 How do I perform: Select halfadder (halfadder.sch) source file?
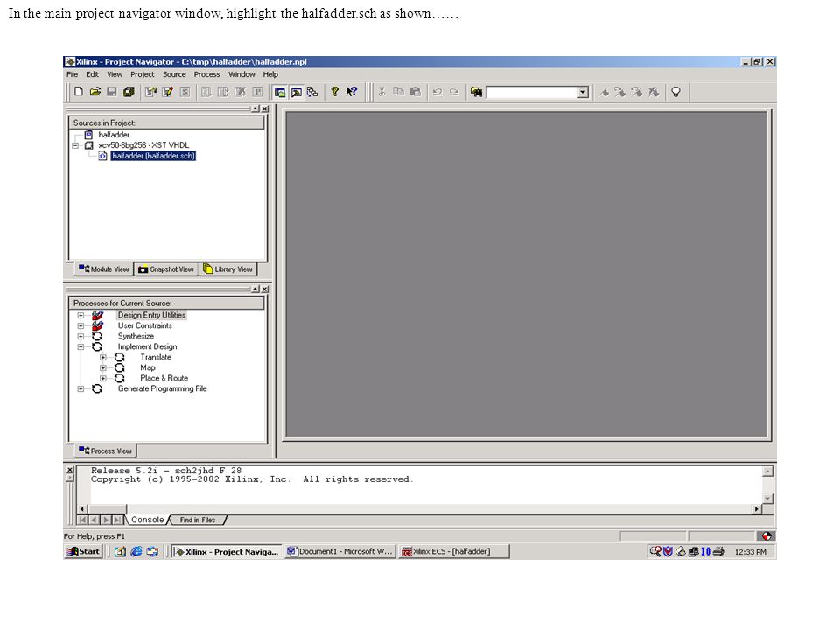(153, 156)
